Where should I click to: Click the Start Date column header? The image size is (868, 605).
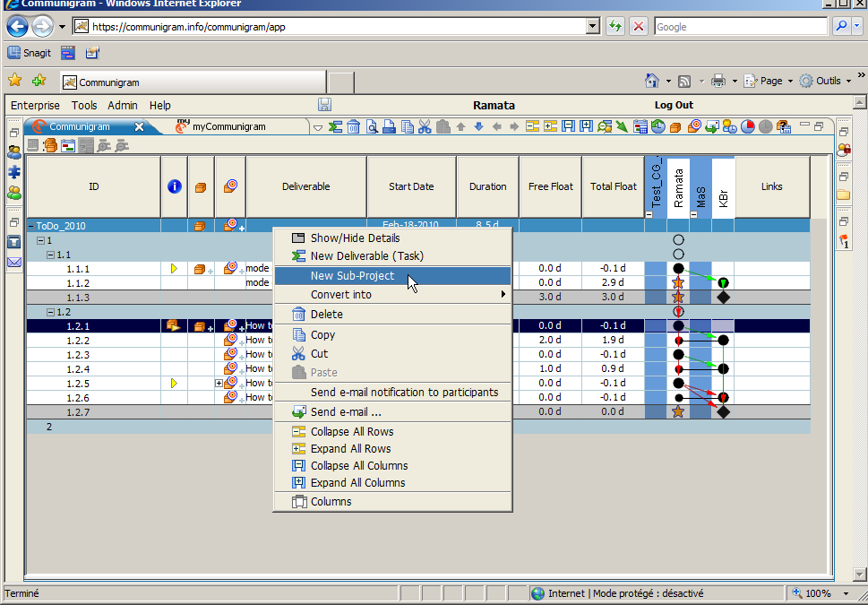[411, 186]
